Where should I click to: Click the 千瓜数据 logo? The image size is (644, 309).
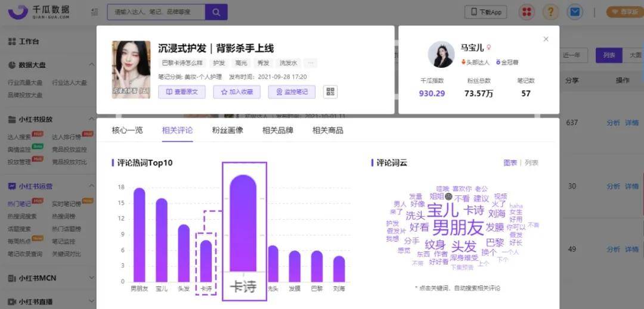tap(39, 12)
